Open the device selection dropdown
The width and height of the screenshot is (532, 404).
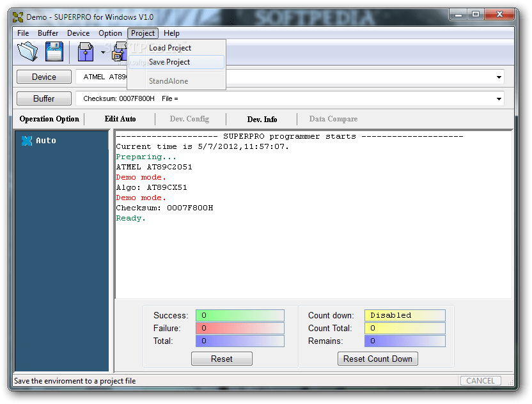tap(498, 77)
